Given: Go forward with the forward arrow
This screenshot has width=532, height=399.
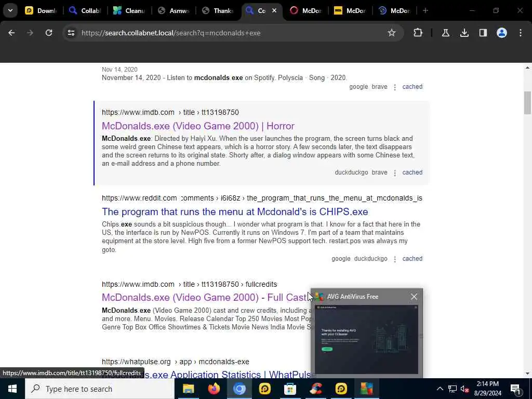Looking at the screenshot, I should (x=30, y=33).
